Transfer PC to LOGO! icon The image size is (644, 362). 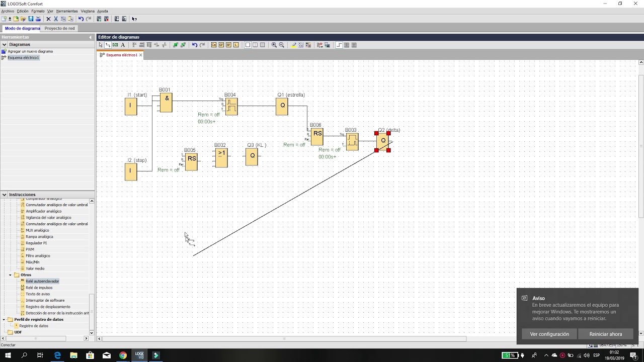(117, 19)
